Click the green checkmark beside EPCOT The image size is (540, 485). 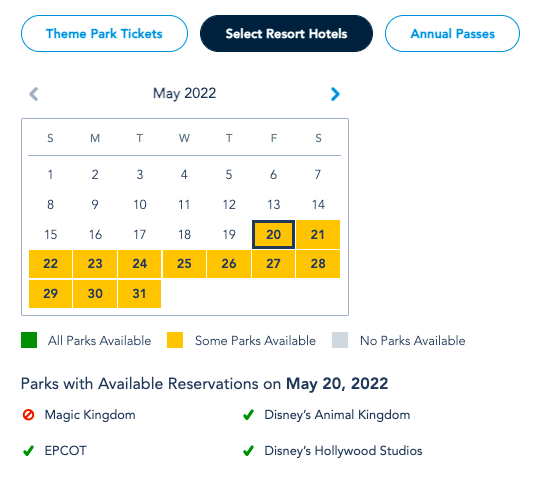[28, 451]
